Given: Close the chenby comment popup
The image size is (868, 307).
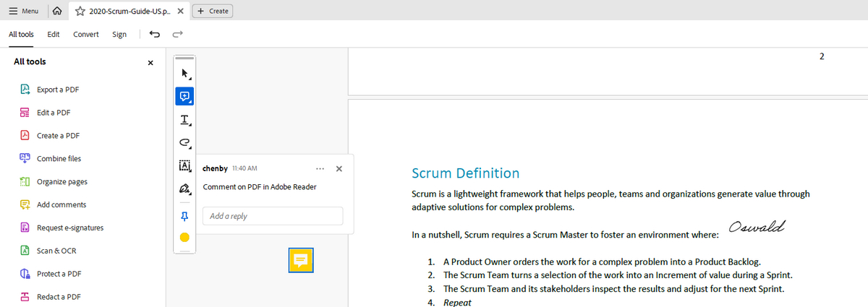Looking at the screenshot, I should click(339, 168).
